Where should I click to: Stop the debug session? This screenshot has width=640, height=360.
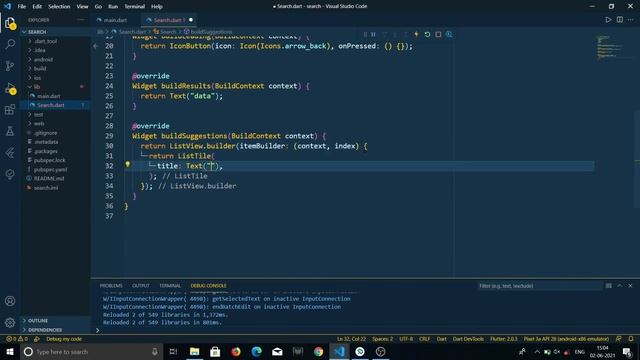tap(438, 34)
